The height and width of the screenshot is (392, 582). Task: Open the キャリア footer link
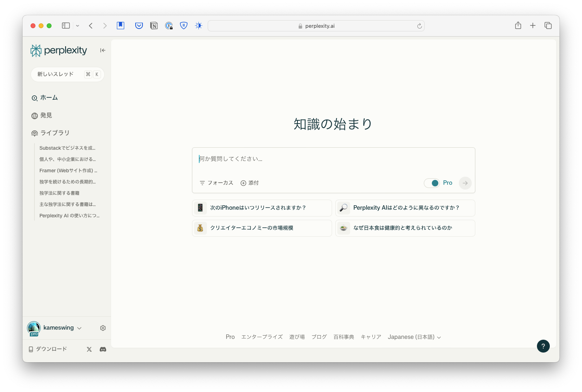(371, 337)
